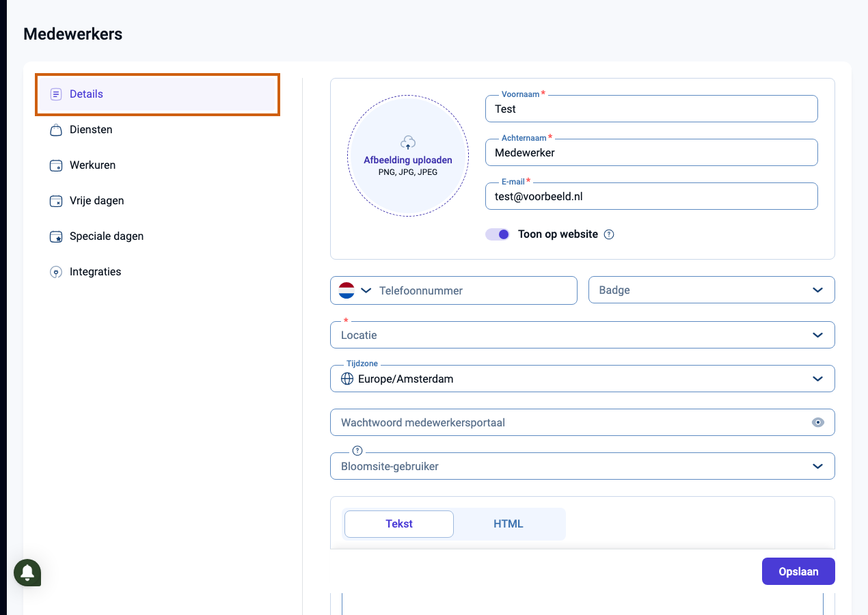
Task: Click the E-mail input field
Action: [x=651, y=196]
